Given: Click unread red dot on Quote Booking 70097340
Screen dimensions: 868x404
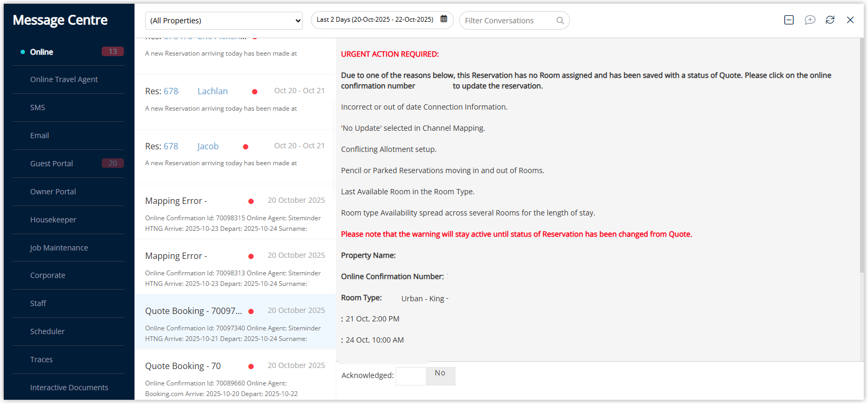Looking at the screenshot, I should (251, 311).
